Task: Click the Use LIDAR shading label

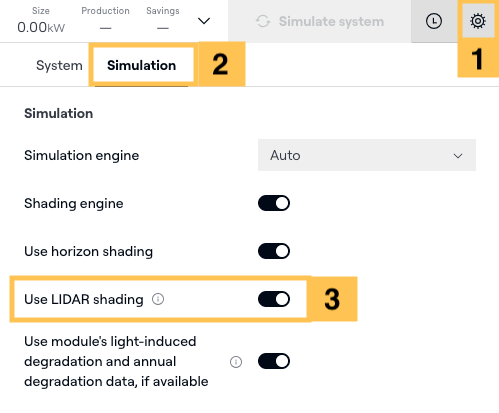Action: [84, 299]
